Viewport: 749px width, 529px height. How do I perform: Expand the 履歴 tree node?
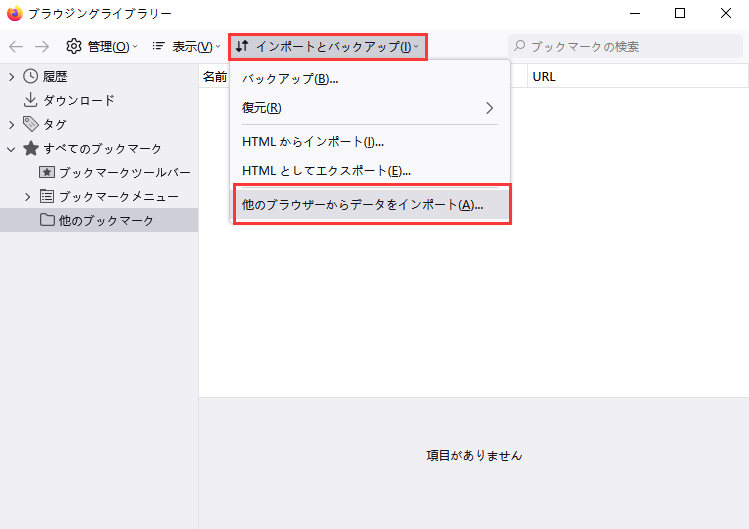pyautogui.click(x=11, y=76)
